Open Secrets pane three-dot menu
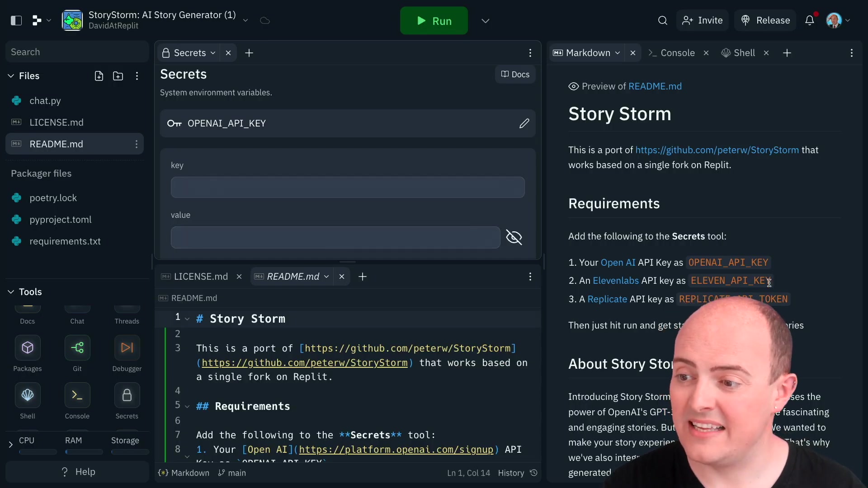 530,53
